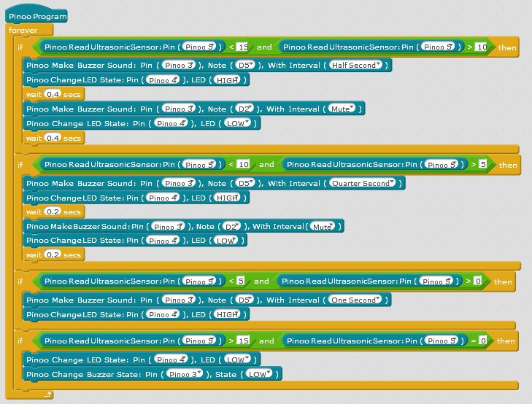The width and height of the screenshot is (532, 404).
Task: Open Pinoo 3 dropdown in Change Buzzer State block
Action: click(185, 374)
